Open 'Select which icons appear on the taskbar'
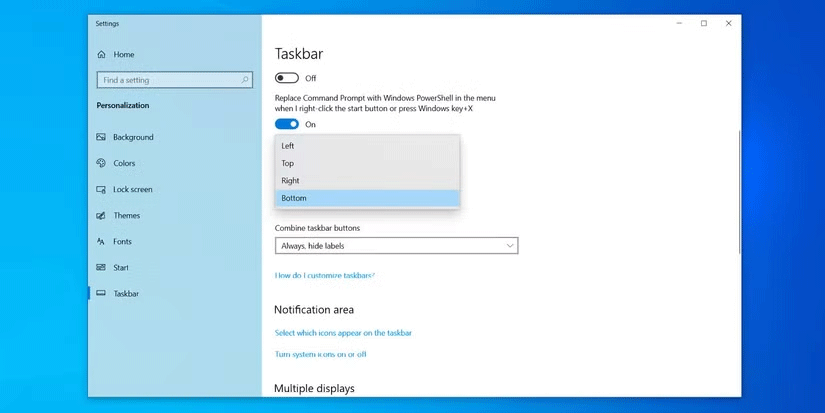This screenshot has height=413, width=825. tap(343, 333)
